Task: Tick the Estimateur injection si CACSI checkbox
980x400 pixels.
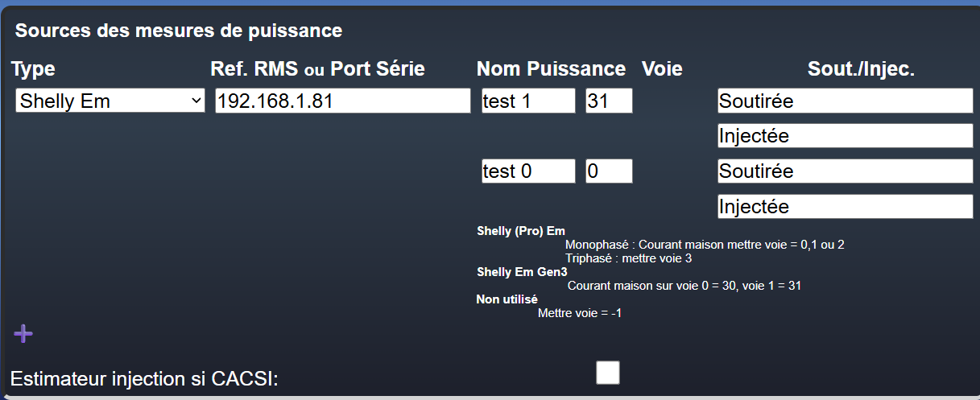Action: (608, 373)
